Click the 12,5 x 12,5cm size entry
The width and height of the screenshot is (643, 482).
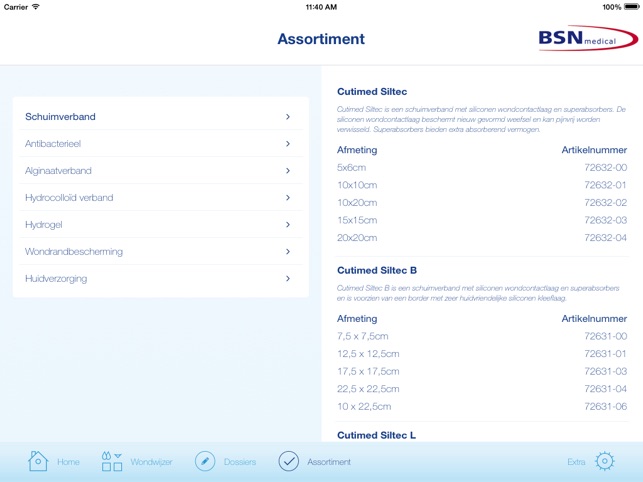[x=368, y=354]
